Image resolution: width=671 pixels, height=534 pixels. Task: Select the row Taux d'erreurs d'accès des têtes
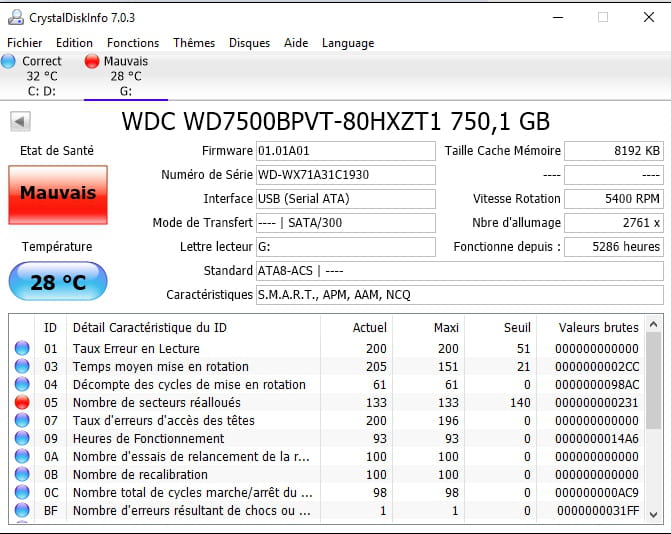point(327,420)
